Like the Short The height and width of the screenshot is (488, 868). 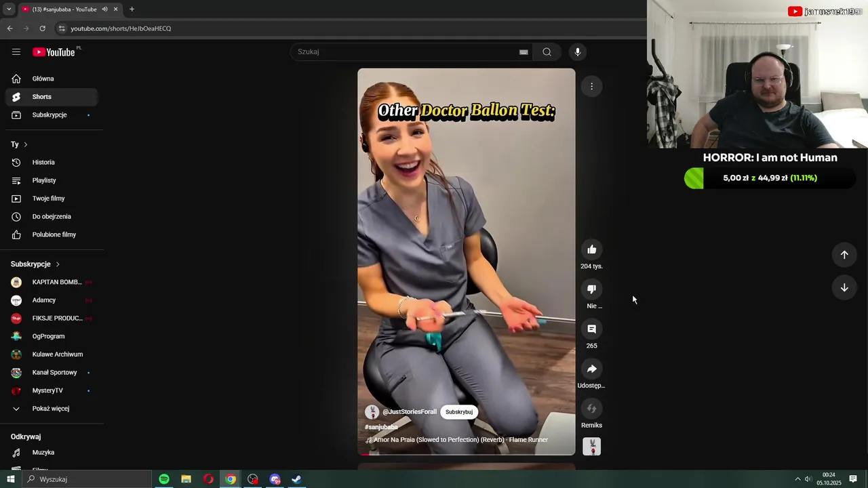tap(591, 249)
